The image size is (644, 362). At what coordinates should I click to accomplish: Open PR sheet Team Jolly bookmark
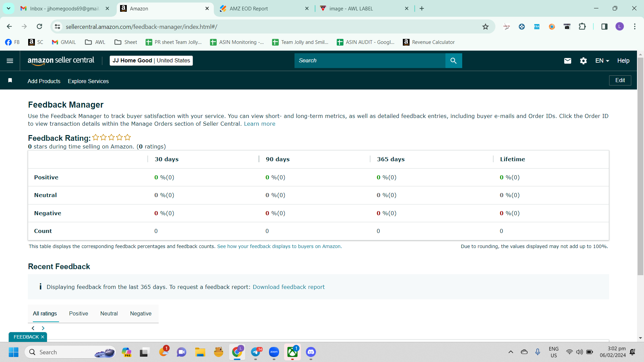(174, 42)
